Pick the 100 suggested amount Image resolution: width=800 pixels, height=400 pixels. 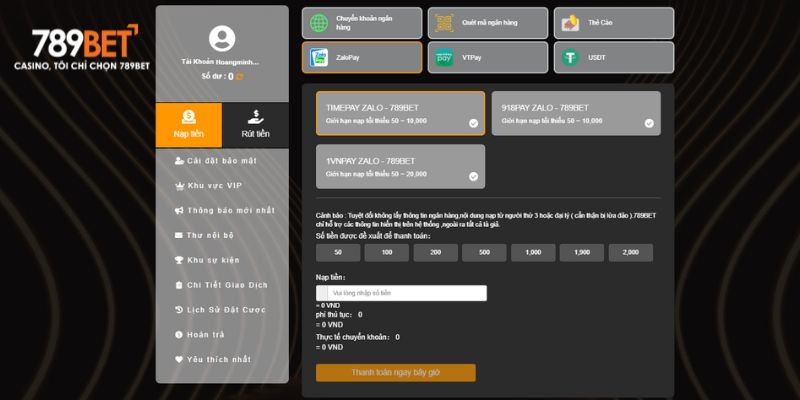[x=387, y=253]
